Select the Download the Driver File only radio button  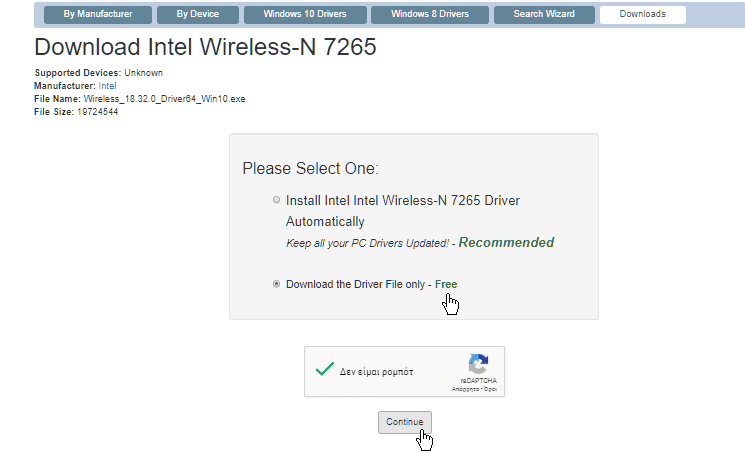(x=277, y=284)
